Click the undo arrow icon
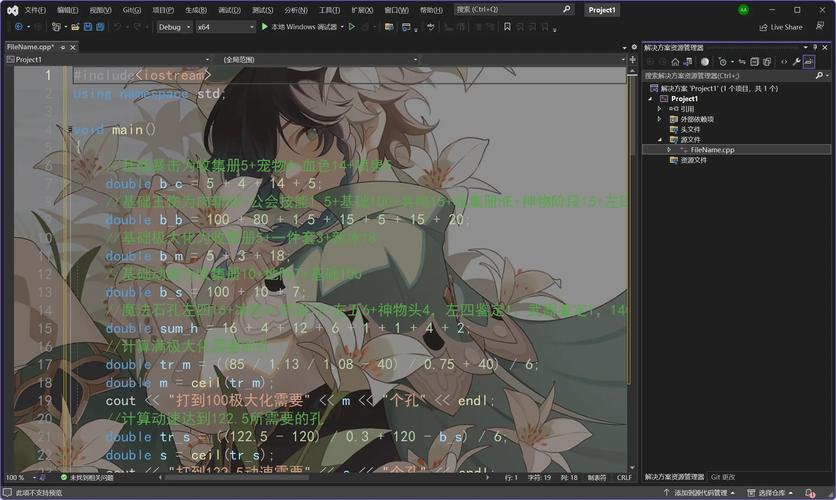836x500 pixels. 117,27
